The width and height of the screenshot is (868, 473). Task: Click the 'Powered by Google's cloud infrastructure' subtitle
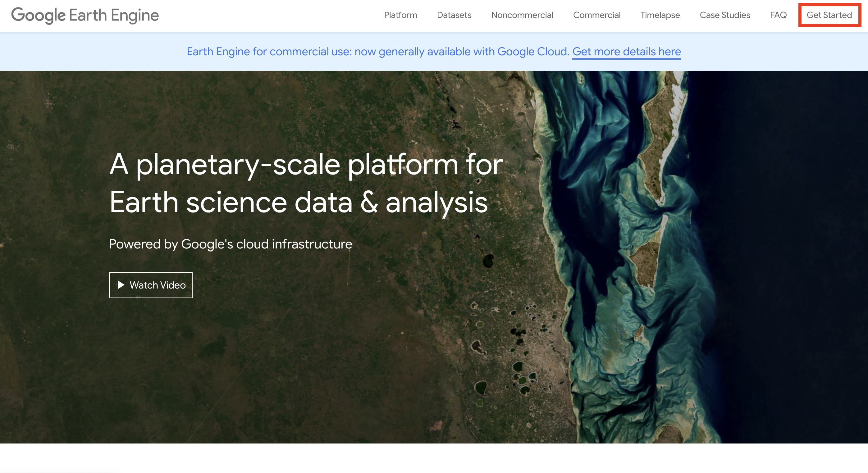point(231,244)
